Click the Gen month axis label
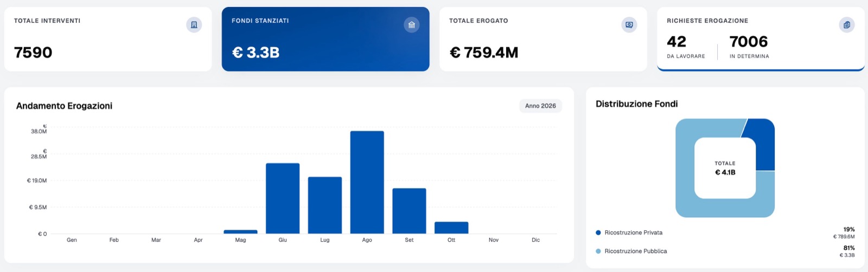The height and width of the screenshot is (272, 868). point(72,240)
